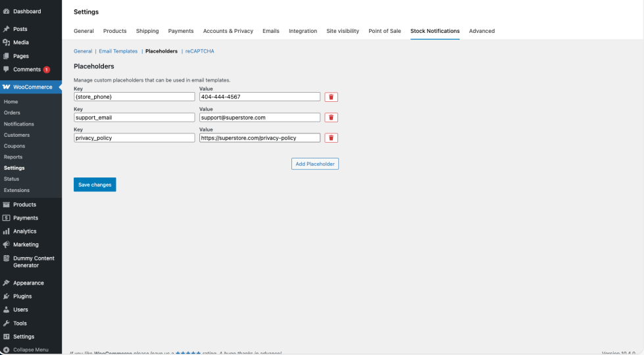Click the Collapse Menu arrow icon

(x=6, y=350)
